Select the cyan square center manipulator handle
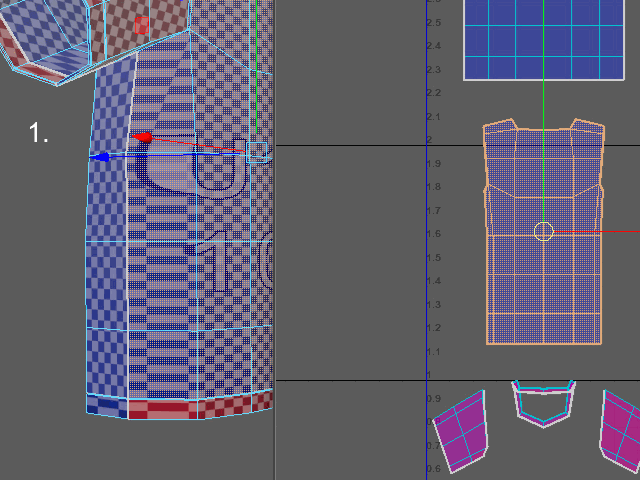Image resolution: width=640 pixels, height=480 pixels. pos(257,152)
